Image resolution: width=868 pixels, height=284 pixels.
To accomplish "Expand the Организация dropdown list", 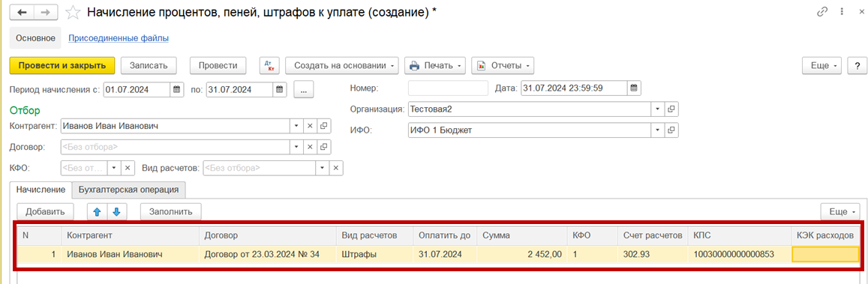I will point(658,109).
